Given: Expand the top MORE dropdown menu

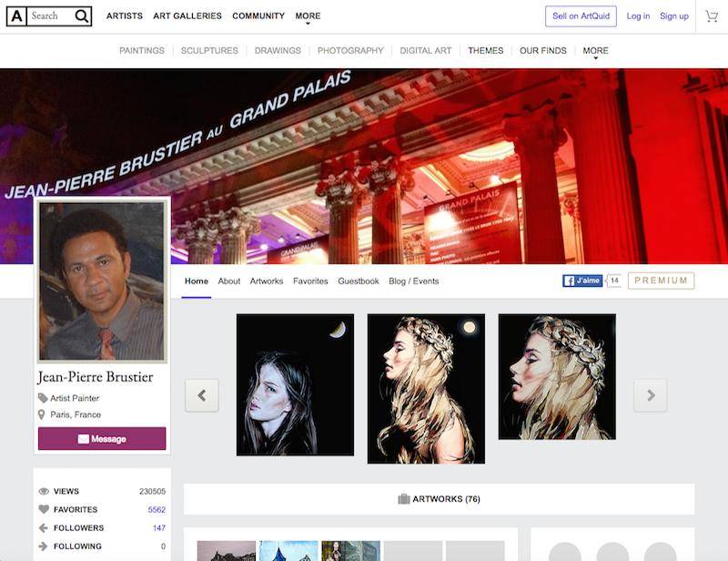Looking at the screenshot, I should [308, 16].
